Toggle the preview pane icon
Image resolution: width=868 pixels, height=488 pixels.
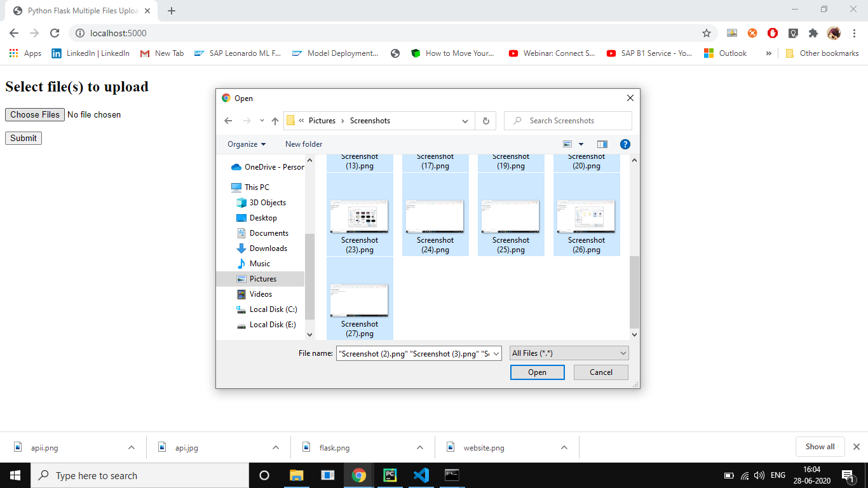[602, 144]
